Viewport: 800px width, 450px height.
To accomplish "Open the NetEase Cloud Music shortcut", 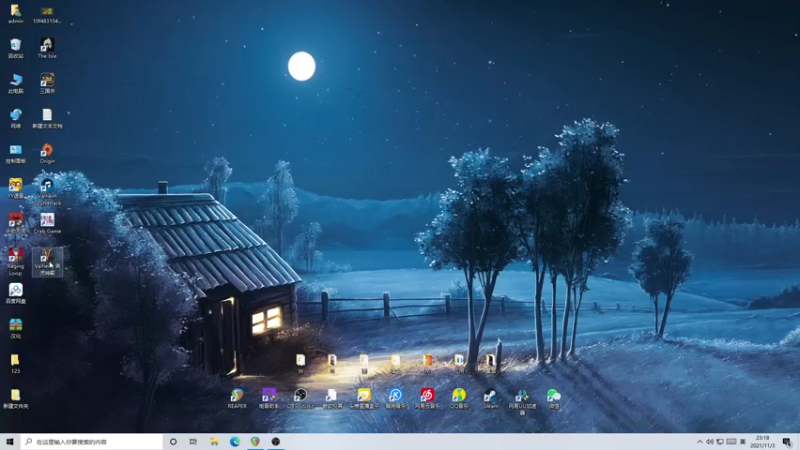I will (x=427, y=398).
